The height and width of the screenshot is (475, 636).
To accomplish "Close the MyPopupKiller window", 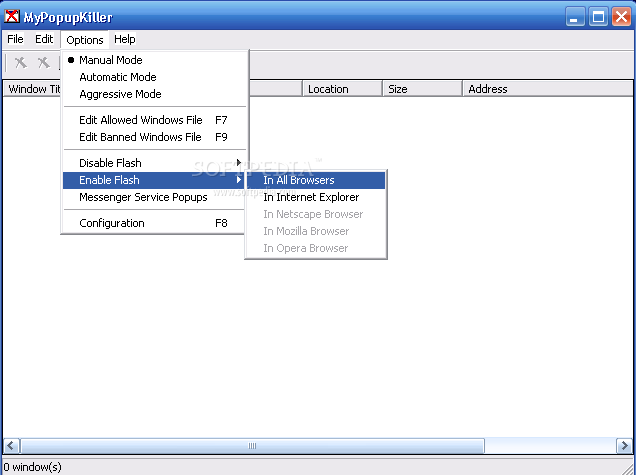I will coord(621,17).
